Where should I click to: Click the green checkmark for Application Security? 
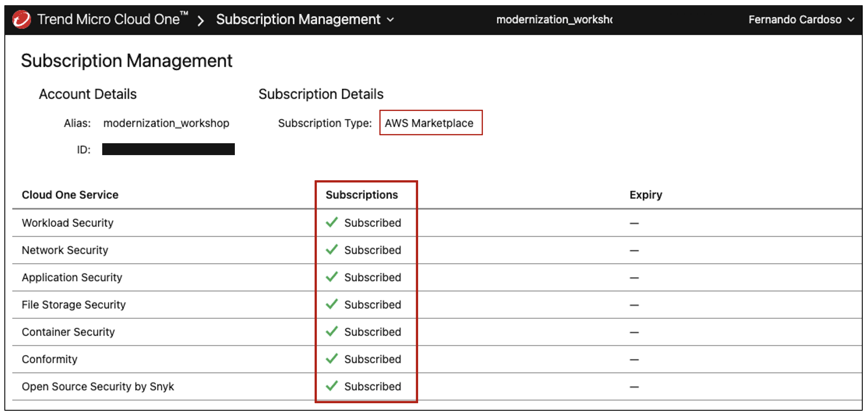point(332,277)
